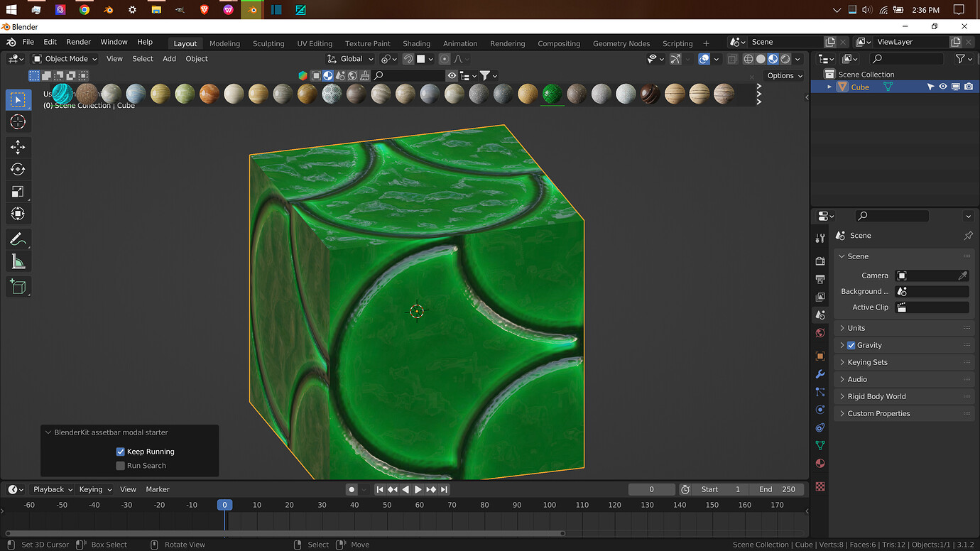
Task: Click the End frame 250 field
Action: click(776, 489)
